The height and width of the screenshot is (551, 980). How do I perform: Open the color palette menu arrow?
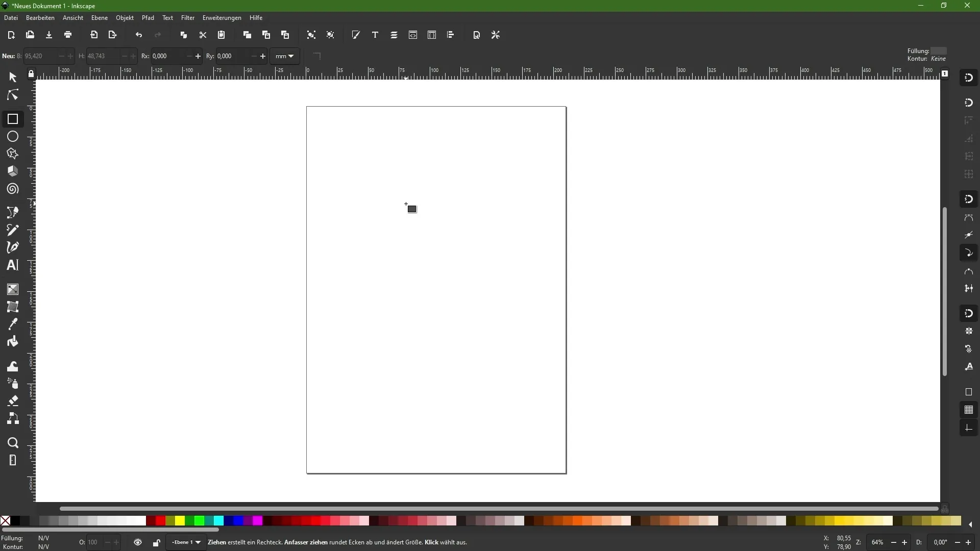point(970,524)
